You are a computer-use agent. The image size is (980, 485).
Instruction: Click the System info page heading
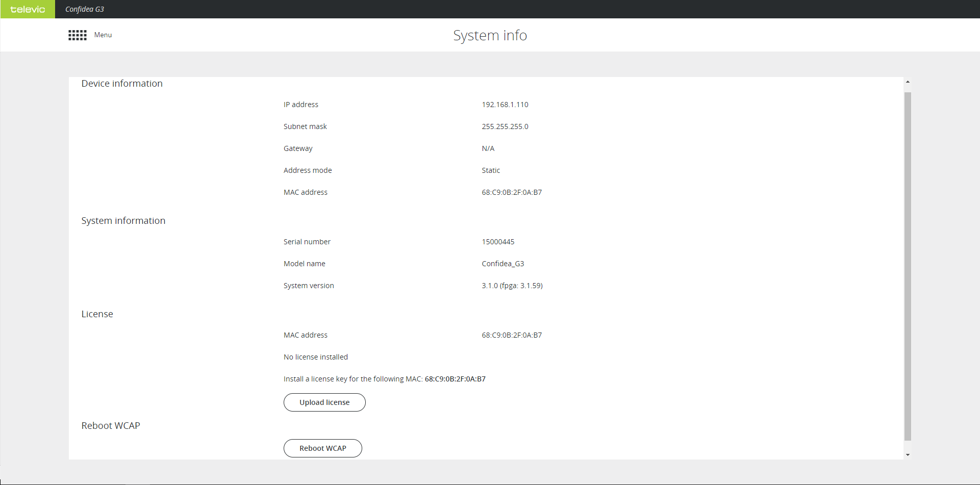pyautogui.click(x=490, y=35)
